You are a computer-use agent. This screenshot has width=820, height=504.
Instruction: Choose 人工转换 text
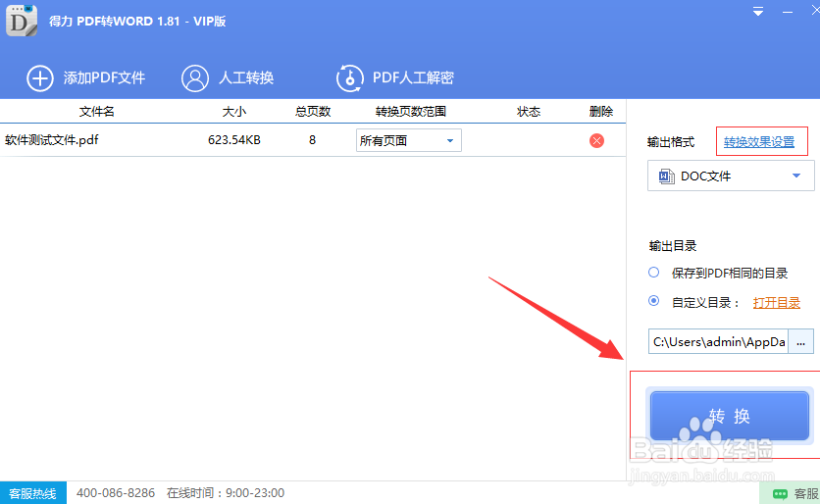246,77
